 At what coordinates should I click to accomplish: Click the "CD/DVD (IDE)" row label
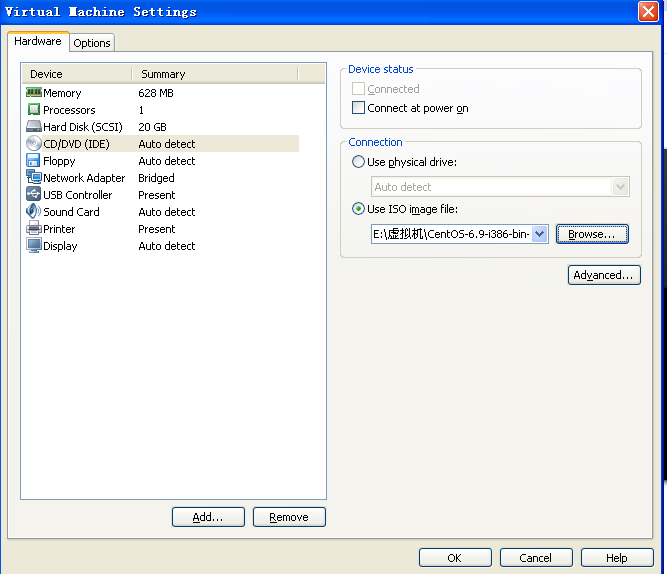[x=77, y=144]
